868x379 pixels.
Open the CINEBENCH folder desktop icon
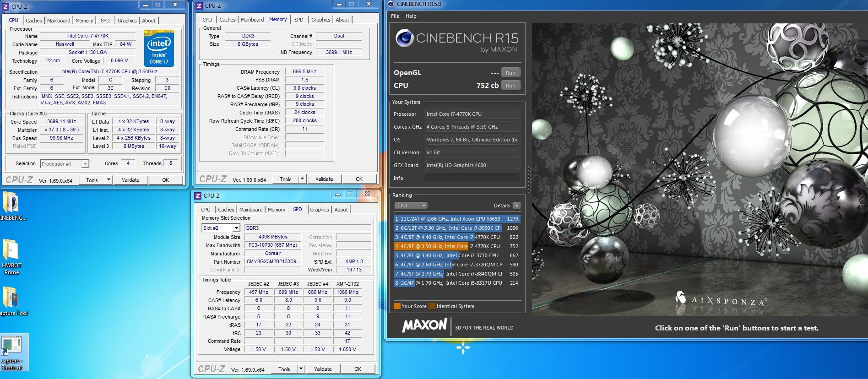point(10,203)
